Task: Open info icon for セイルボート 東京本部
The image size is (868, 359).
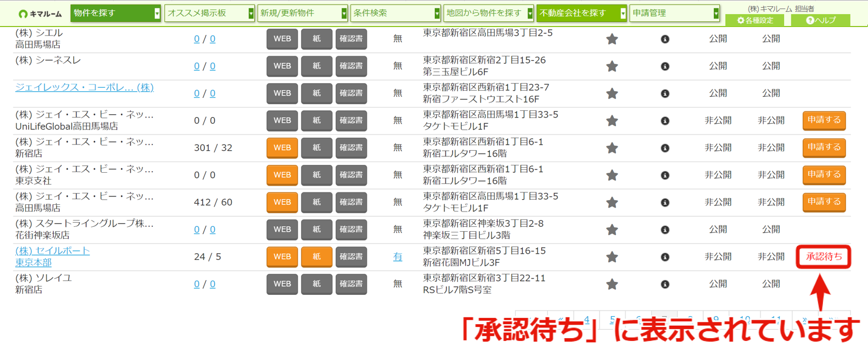Action: click(665, 257)
